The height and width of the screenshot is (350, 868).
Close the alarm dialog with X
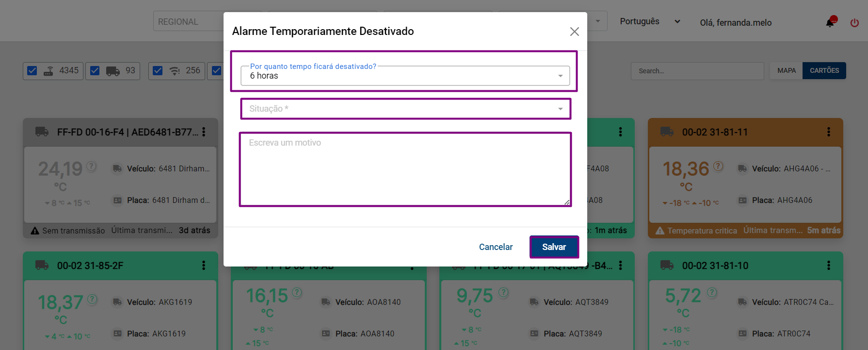pyautogui.click(x=574, y=32)
